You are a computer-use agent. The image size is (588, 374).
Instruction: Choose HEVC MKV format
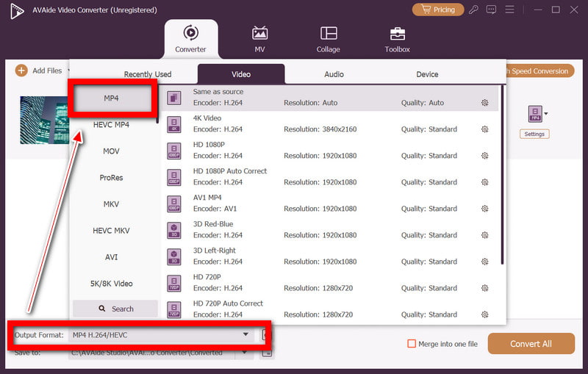[111, 231]
